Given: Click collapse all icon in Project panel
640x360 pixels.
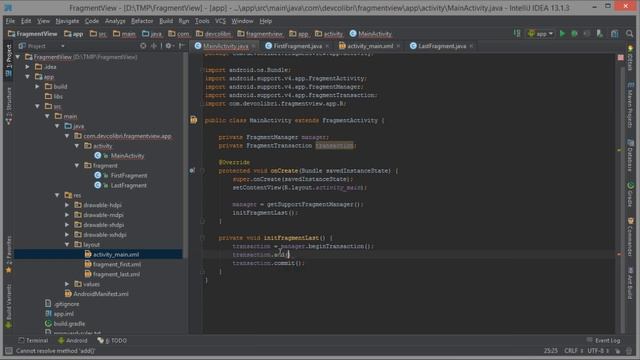Looking at the screenshot, I should (154, 46).
